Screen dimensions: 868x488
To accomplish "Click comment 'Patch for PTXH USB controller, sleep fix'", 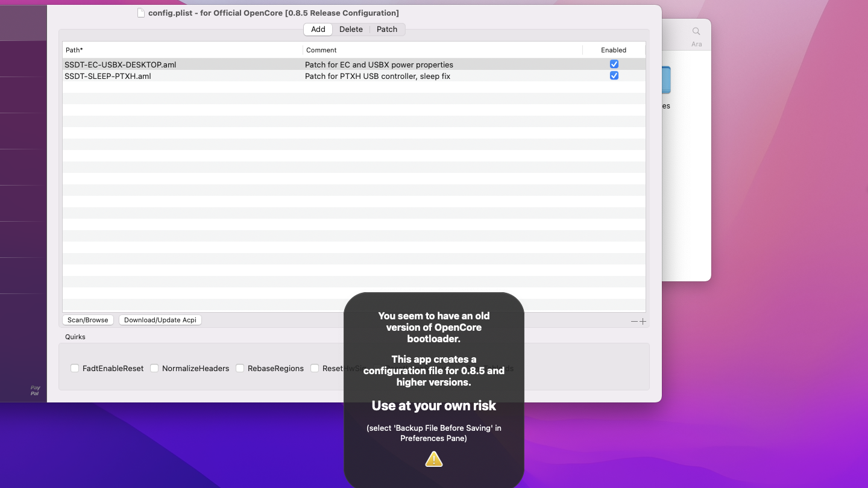I will tap(378, 76).
